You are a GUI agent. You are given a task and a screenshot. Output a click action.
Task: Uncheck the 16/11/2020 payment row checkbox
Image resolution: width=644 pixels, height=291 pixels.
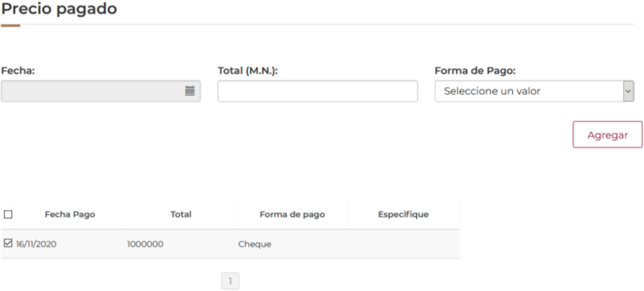point(8,243)
